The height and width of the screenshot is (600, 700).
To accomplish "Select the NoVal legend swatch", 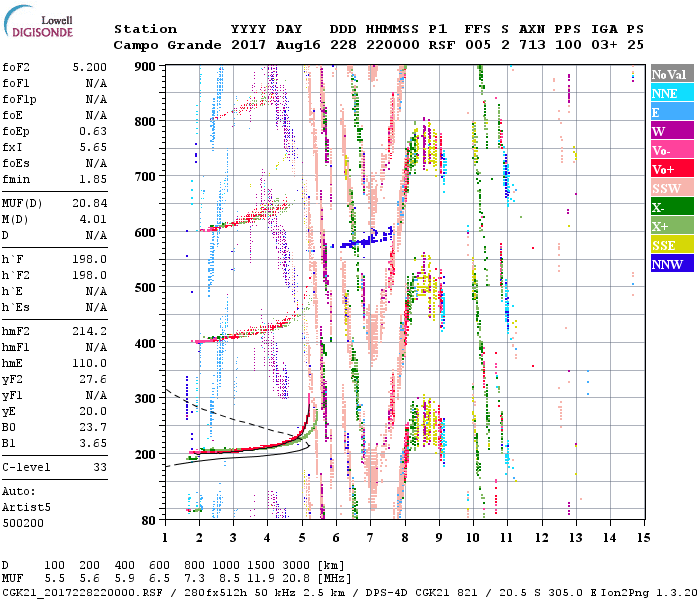I will (669, 75).
